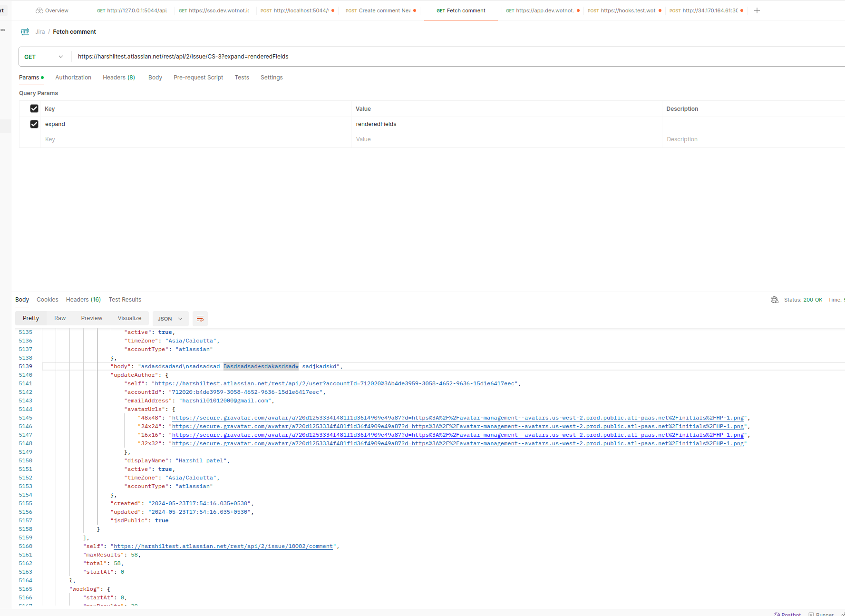Open the Headers (8) request tab
The image size is (845, 616).
(119, 78)
